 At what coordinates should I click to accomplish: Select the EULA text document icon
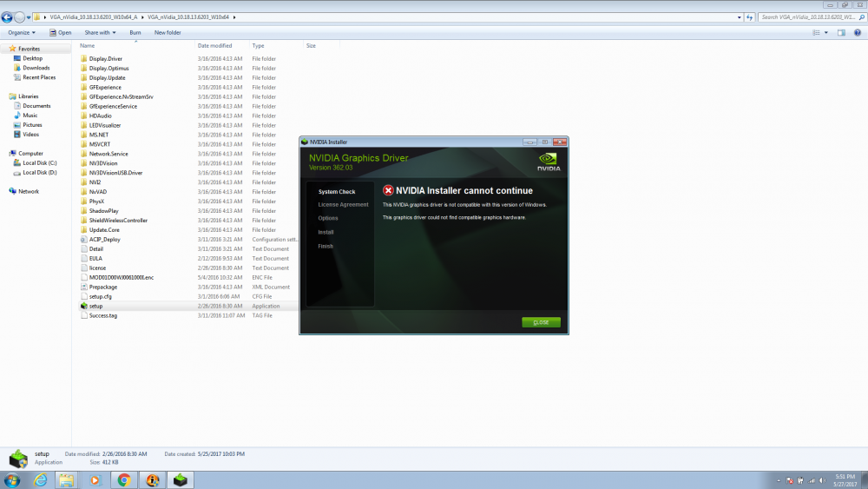pos(84,258)
